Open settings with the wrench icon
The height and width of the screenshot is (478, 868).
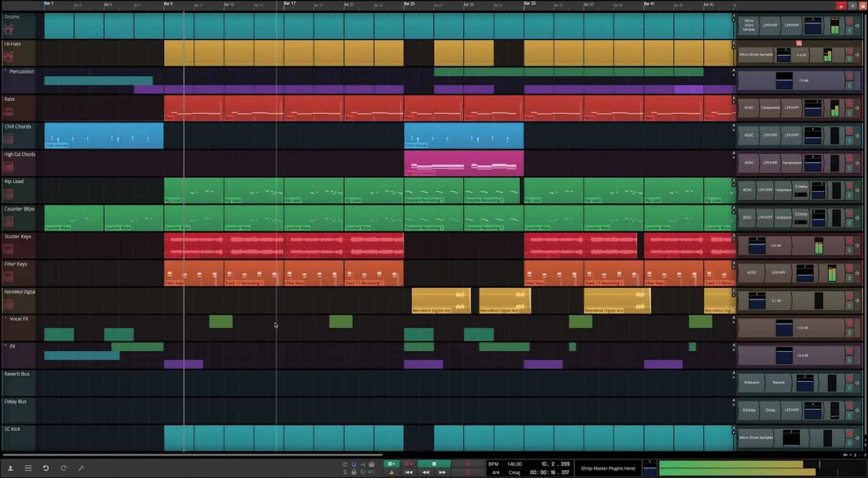[82, 467]
